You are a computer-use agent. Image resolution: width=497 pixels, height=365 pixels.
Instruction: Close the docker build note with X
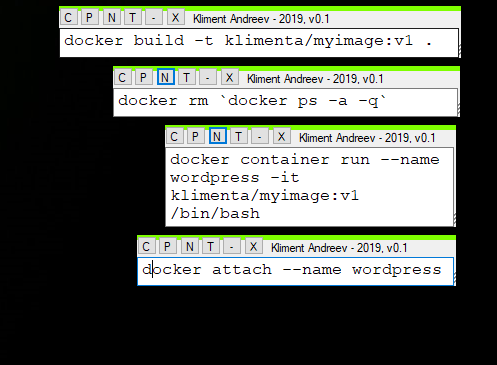click(175, 17)
